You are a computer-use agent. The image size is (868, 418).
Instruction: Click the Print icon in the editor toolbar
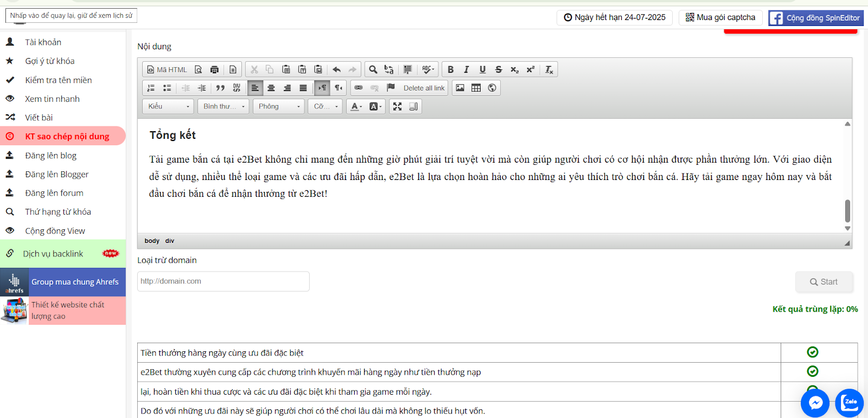point(214,69)
